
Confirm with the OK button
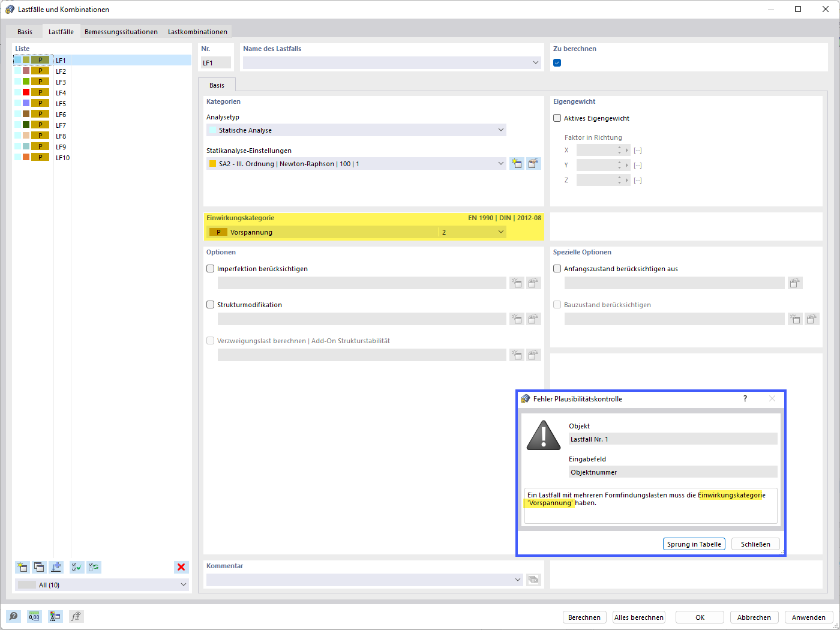tap(700, 617)
